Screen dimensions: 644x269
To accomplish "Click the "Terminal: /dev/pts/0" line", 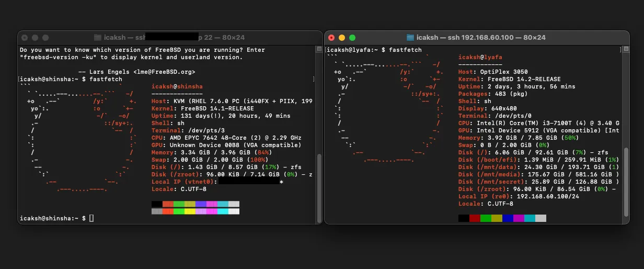I will pyautogui.click(x=495, y=116).
